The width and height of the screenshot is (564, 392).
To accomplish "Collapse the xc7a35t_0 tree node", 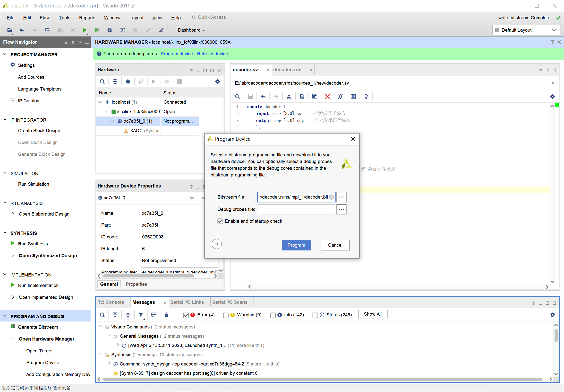I will (x=112, y=121).
